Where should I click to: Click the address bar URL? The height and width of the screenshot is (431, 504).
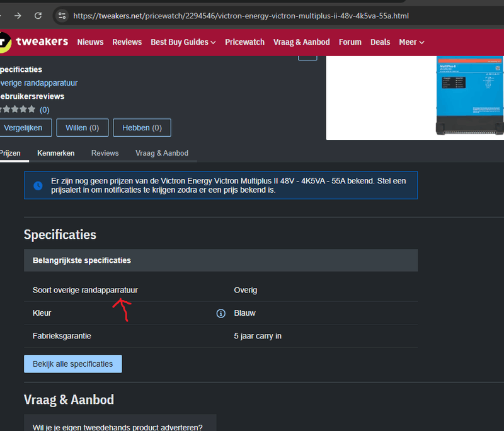pos(241,16)
